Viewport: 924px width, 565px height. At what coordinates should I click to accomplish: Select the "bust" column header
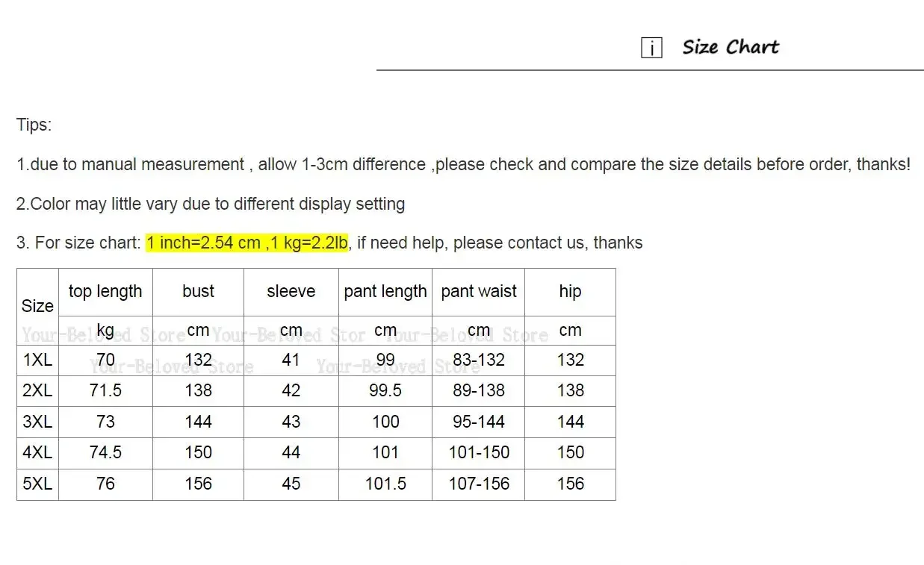click(x=198, y=292)
